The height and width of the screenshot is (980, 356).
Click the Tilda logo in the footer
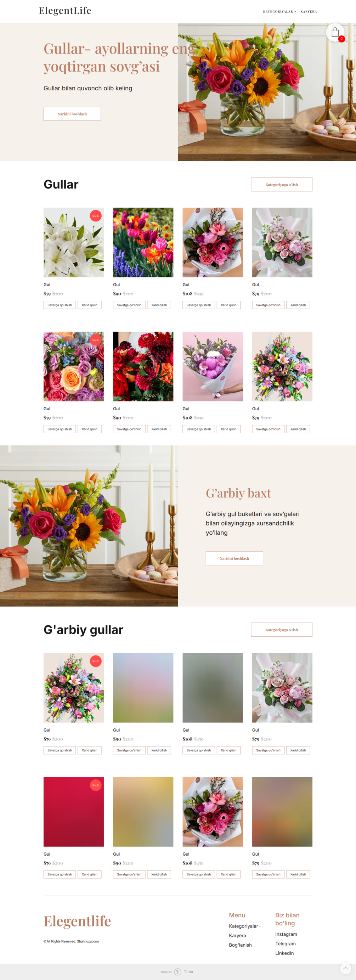[183, 971]
